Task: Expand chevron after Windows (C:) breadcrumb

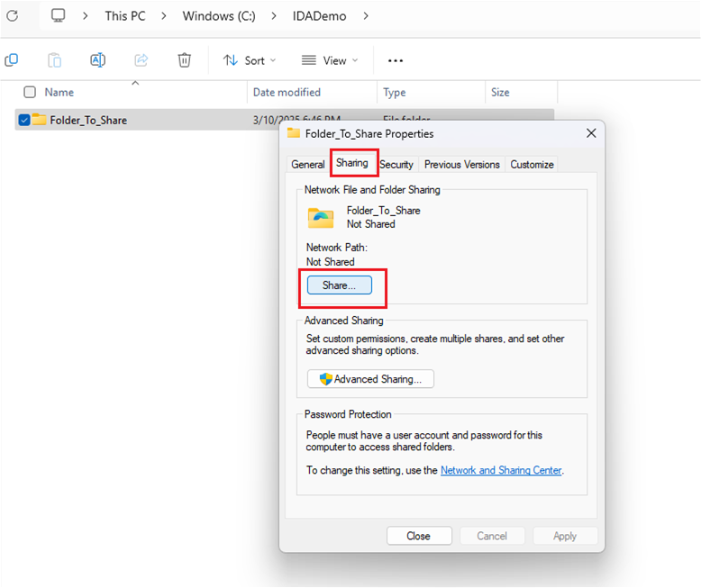Action: coord(274,16)
